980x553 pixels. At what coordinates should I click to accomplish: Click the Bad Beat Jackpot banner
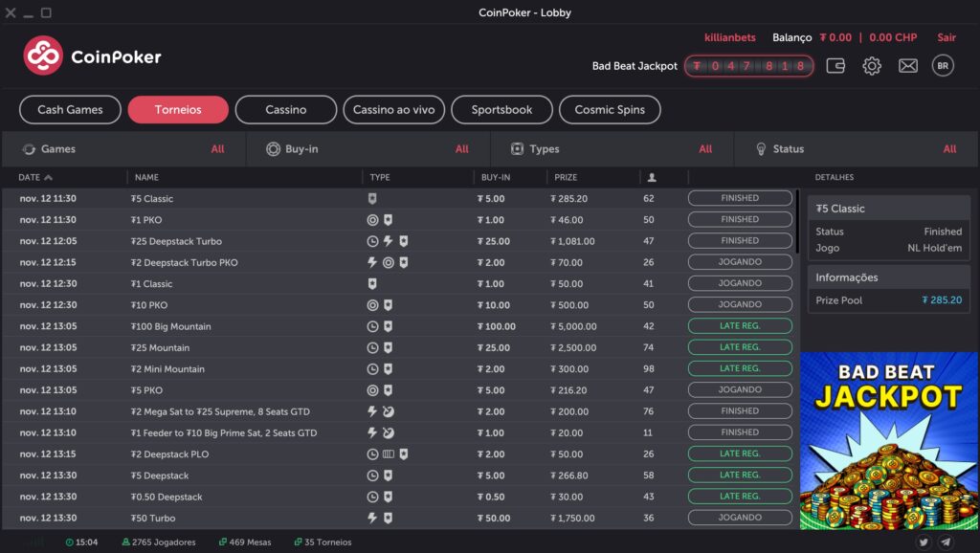(889, 440)
